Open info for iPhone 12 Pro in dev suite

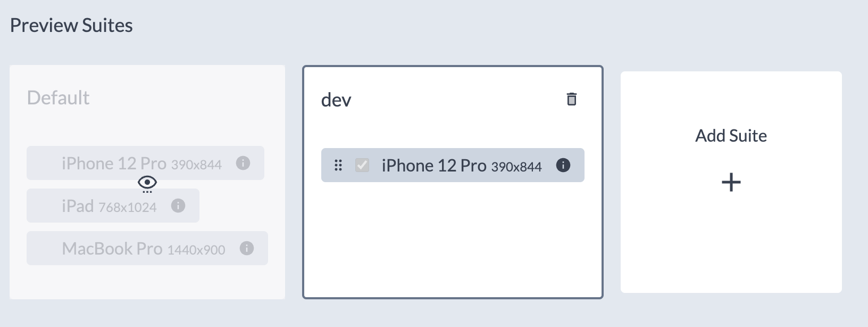click(563, 165)
